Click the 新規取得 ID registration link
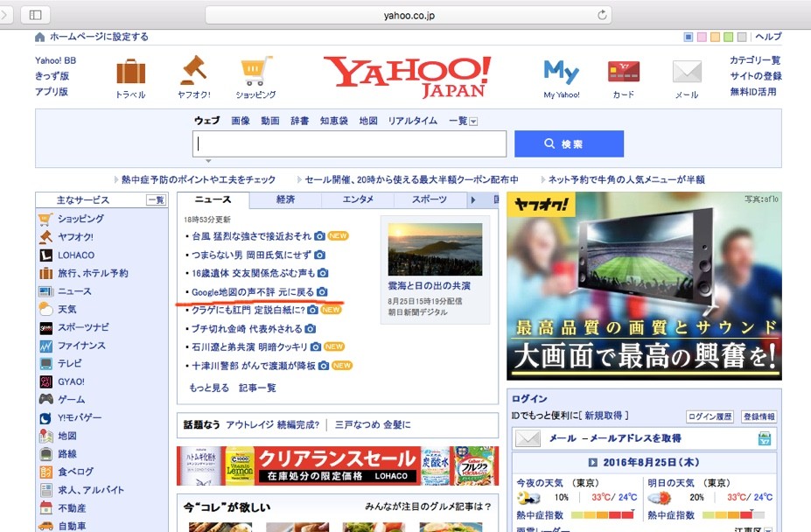The image size is (811, 532). click(604, 416)
